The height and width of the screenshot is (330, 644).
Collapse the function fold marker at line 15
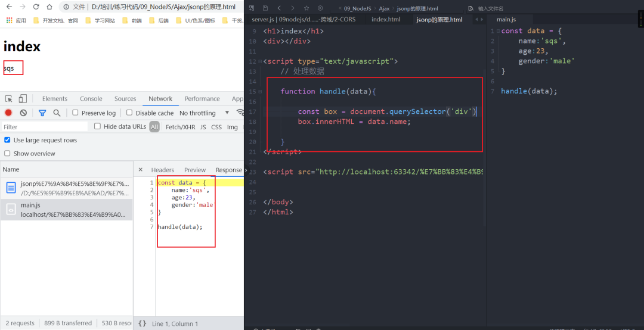260,92
